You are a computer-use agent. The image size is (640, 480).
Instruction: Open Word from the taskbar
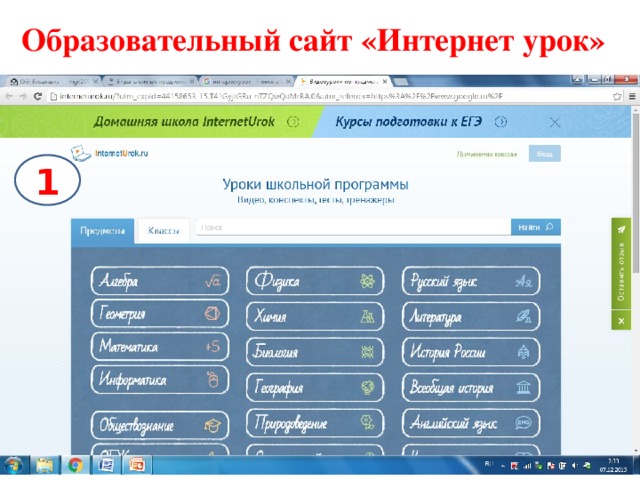[x=106, y=465]
